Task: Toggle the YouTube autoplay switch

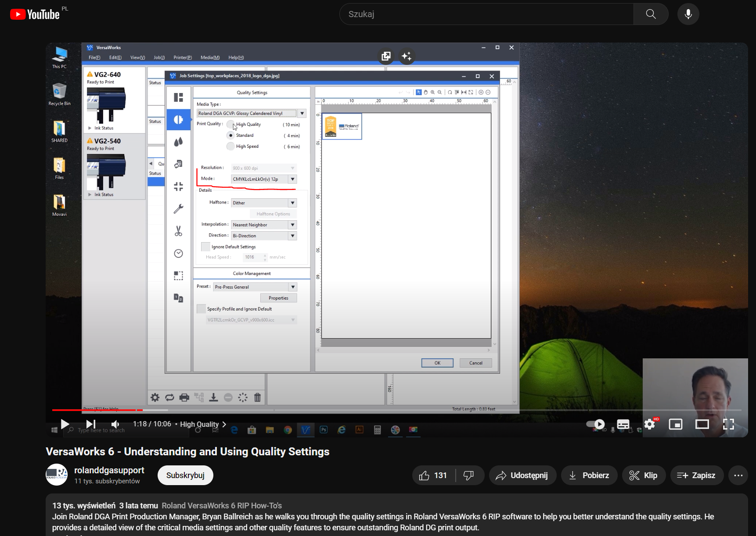Action: [x=596, y=424]
